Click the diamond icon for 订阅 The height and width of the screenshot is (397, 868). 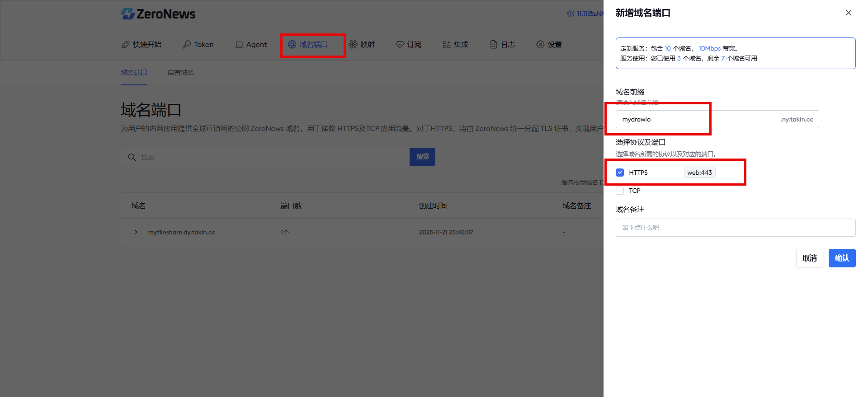click(x=400, y=44)
